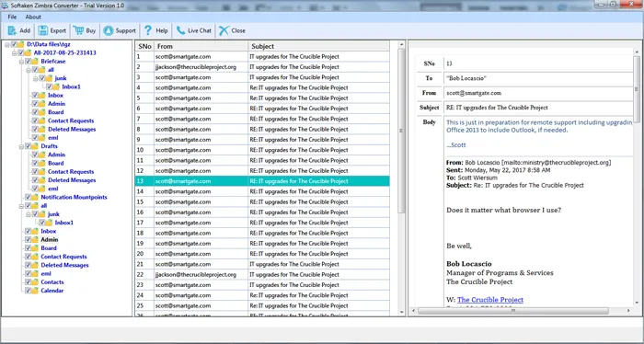Screen dimensions: 644x344
Task: Click the preview pane vertical scrollbar
Action: pyautogui.click(x=637, y=88)
